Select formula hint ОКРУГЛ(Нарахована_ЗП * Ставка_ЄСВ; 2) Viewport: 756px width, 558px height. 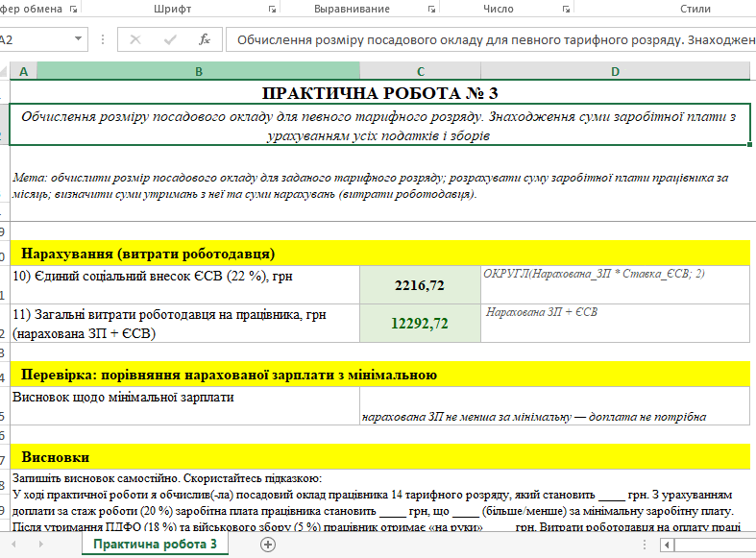(x=615, y=285)
